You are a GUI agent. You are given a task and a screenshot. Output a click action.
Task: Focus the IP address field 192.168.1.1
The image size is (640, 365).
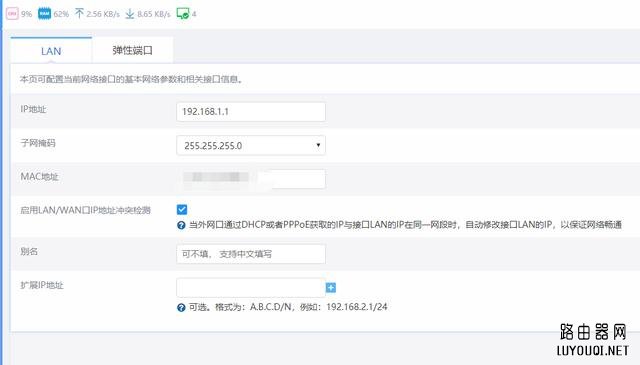click(x=251, y=112)
